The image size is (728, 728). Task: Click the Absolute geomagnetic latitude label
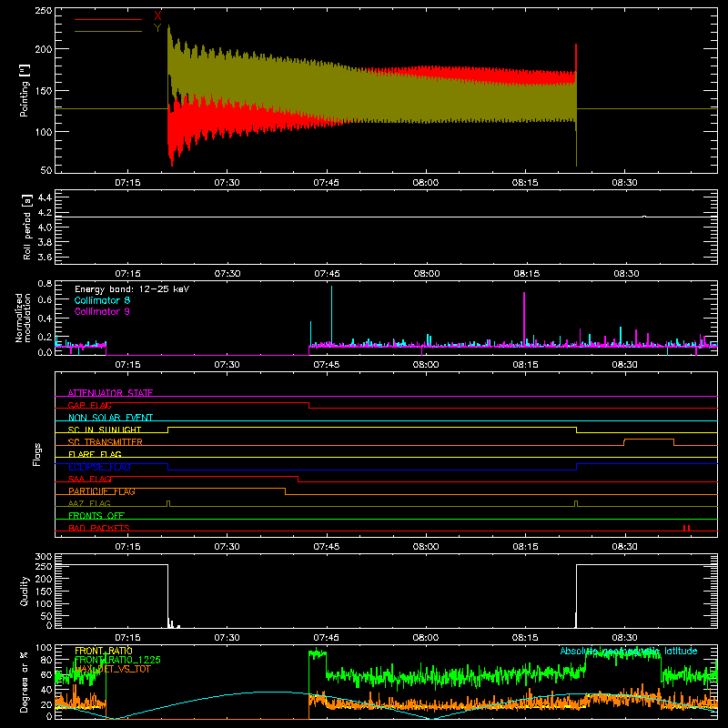point(629,651)
